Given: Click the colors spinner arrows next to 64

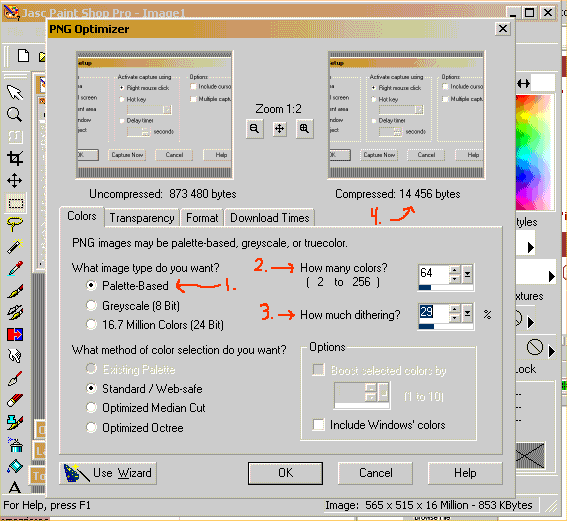Looking at the screenshot, I should pos(455,274).
